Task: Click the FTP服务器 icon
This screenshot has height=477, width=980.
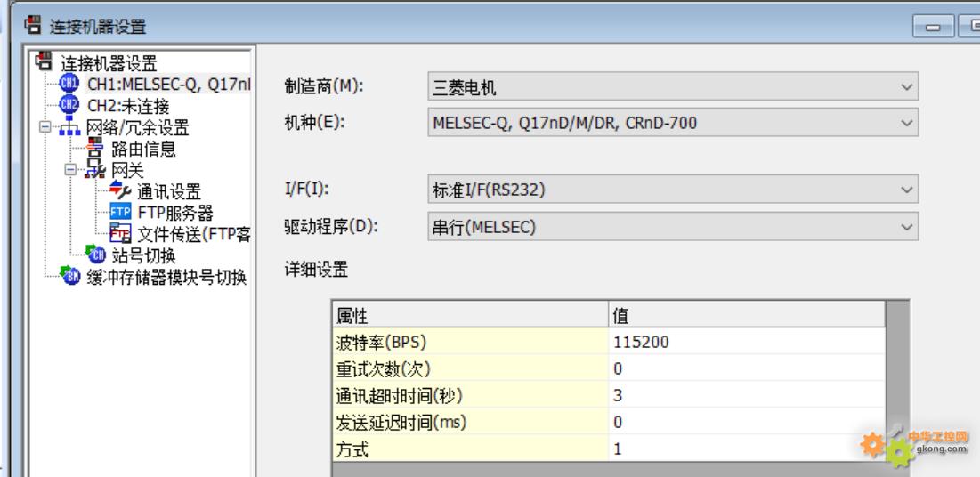Action: pos(120,211)
